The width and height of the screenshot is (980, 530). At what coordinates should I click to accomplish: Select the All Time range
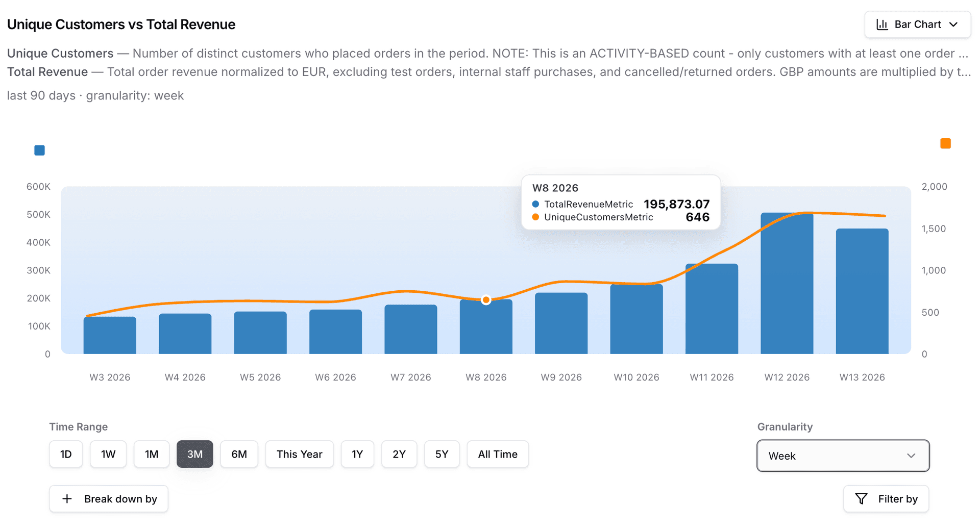[497, 454]
